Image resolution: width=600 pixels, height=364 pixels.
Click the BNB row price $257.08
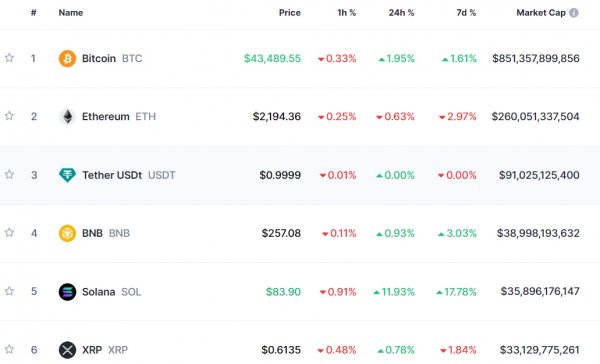tap(281, 233)
